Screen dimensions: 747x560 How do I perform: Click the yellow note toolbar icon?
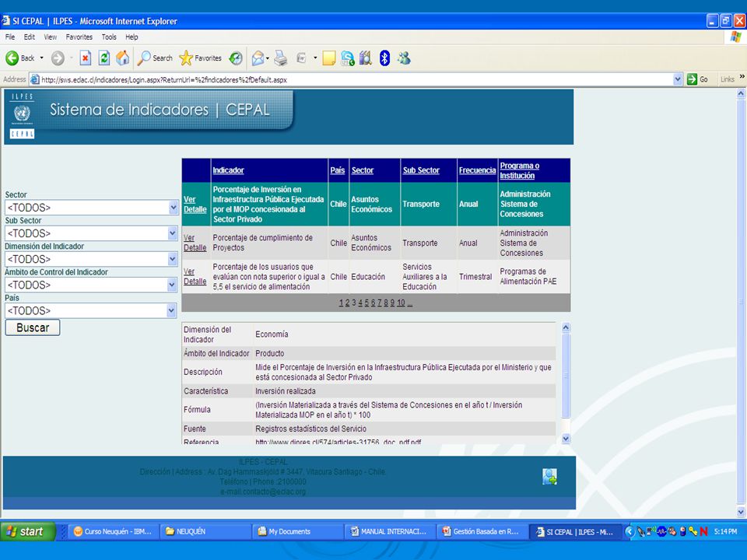328,58
